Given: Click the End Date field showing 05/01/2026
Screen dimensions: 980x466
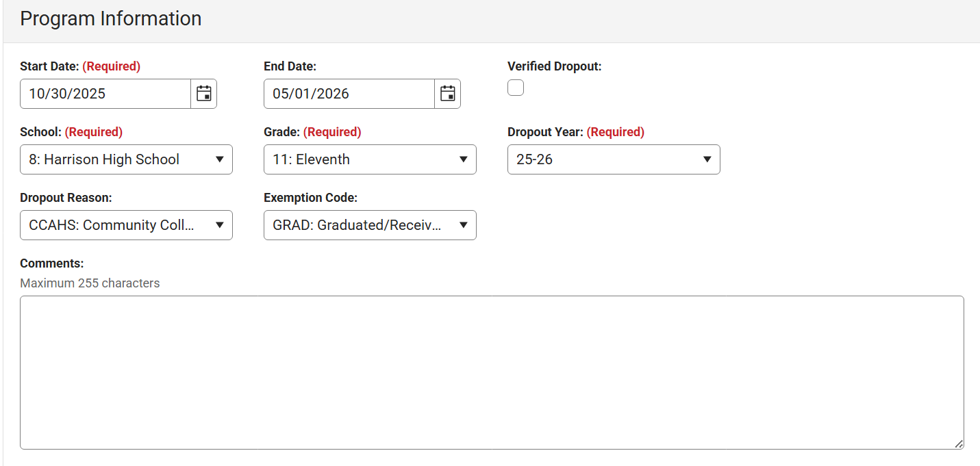Looking at the screenshot, I should pos(349,94).
